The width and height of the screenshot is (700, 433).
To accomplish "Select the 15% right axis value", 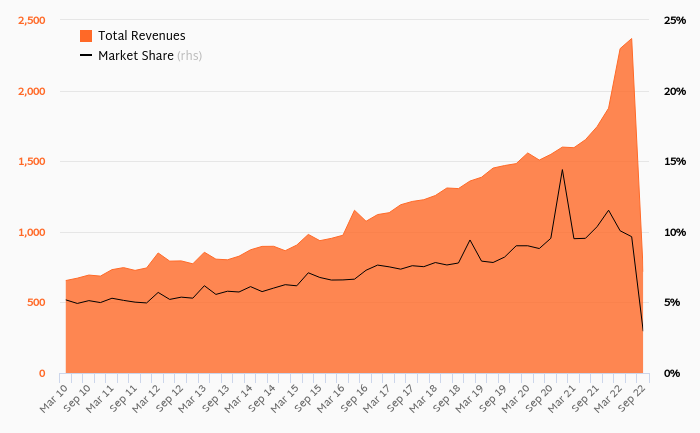I will pos(673,162).
